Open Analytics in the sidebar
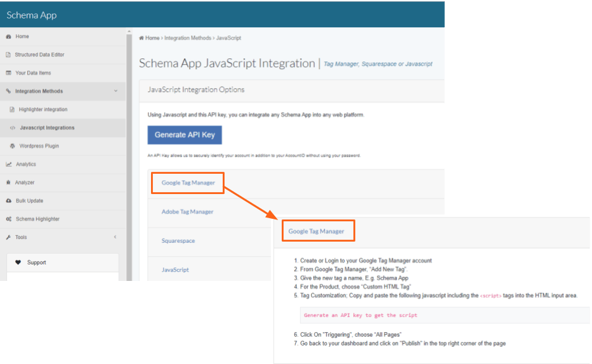Screen dimensions: 592x364 (63, 164)
